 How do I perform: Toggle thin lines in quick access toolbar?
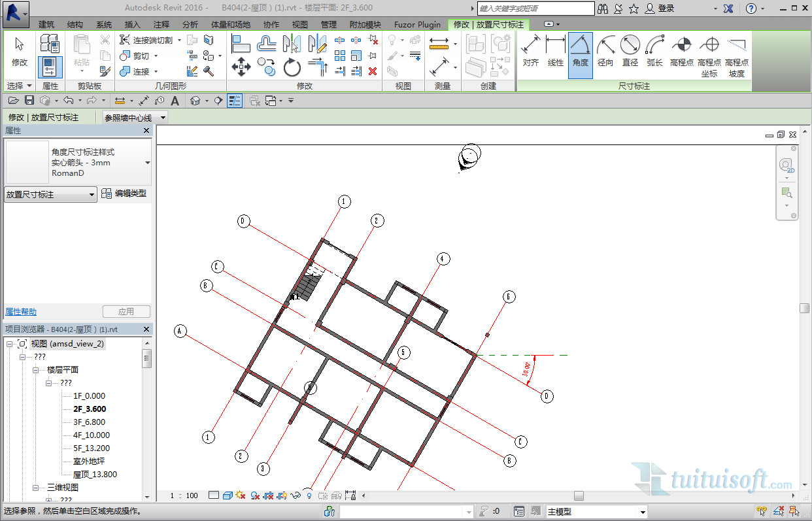235,100
